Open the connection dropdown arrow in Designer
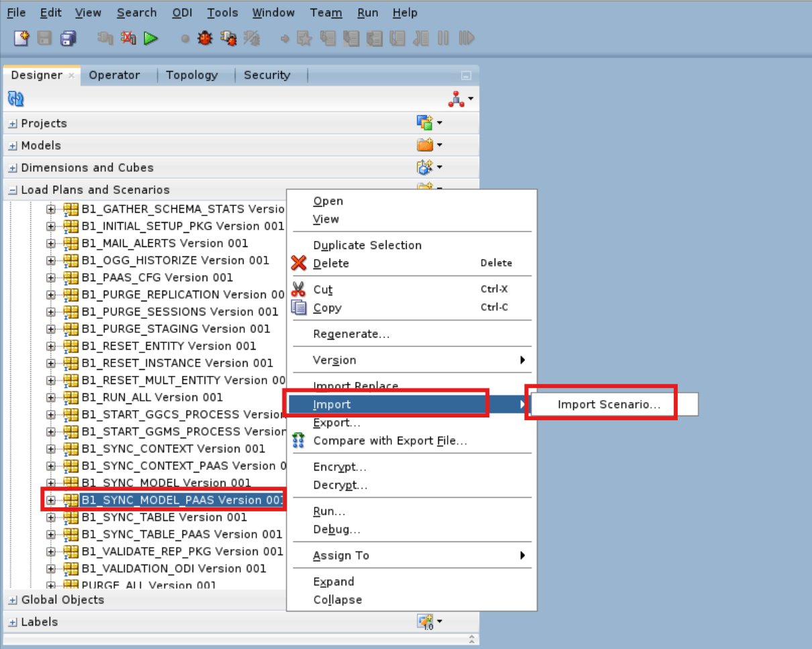Screen dimensions: 812x649 click(470, 99)
